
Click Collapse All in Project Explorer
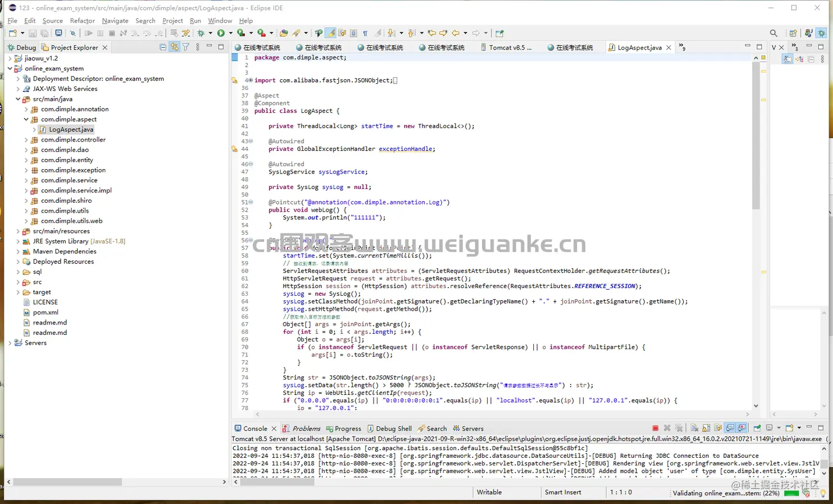coord(163,47)
